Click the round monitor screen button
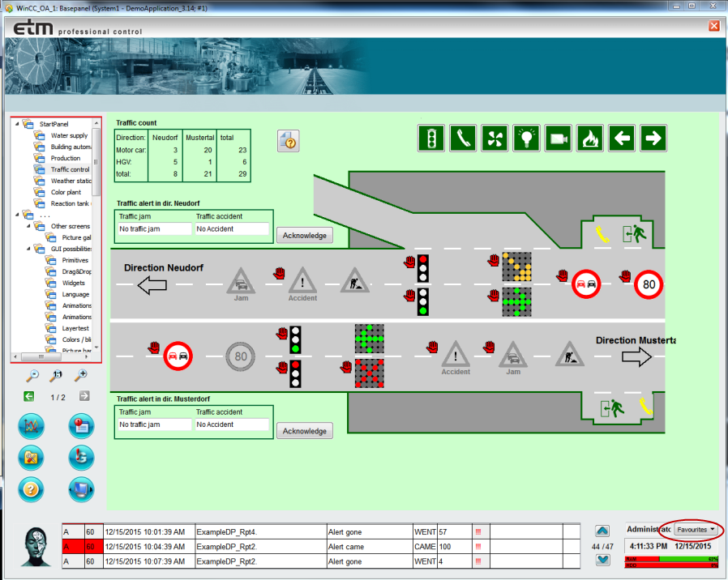Viewport: 728px width, 580px height. point(81,489)
